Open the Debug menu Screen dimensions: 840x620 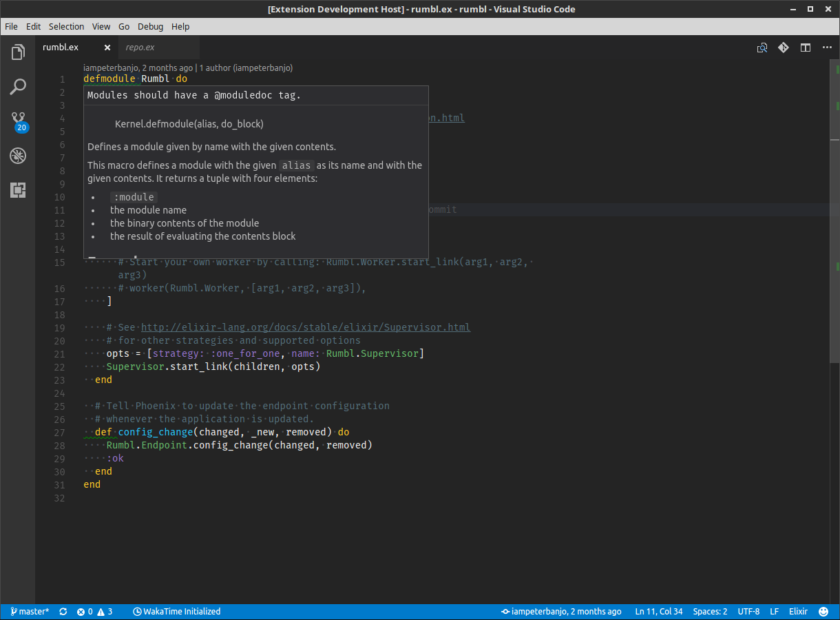150,26
